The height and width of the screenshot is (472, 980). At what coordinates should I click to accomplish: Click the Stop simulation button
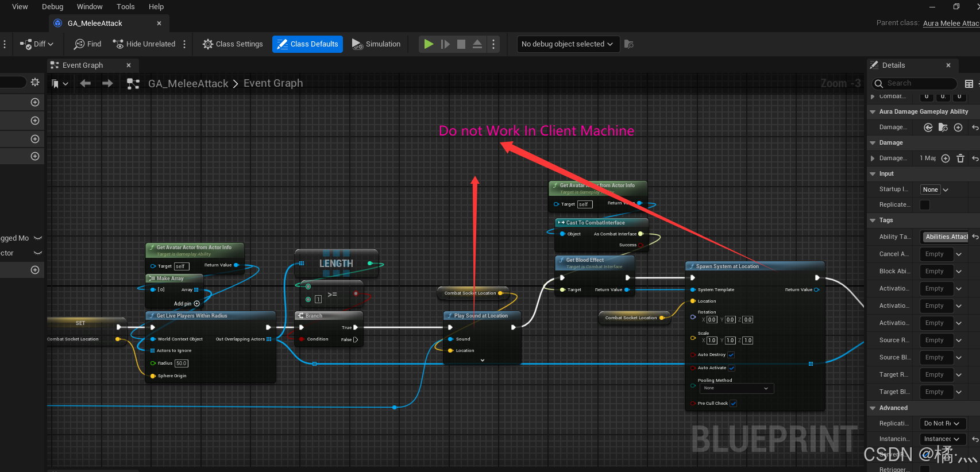coord(461,44)
